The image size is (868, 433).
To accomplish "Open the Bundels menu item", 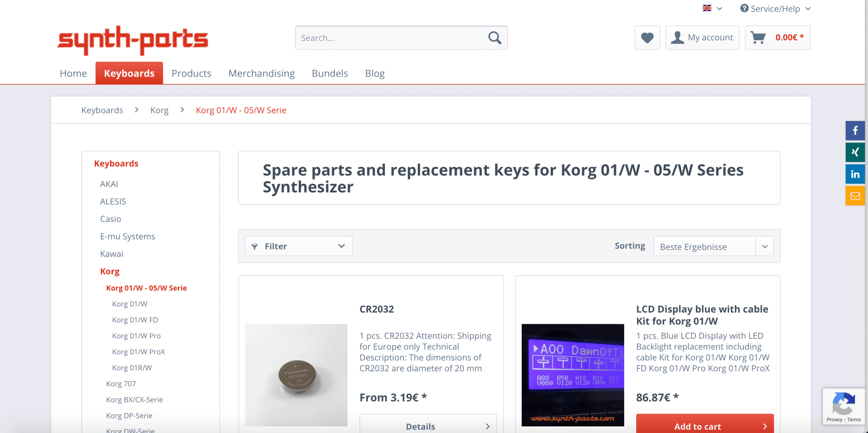I will point(330,73).
